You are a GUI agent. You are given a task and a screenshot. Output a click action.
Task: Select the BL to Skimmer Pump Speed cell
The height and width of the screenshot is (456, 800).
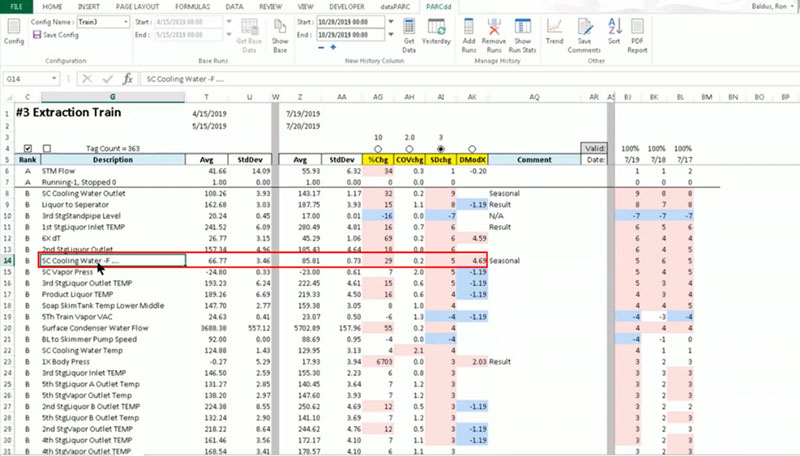tap(113, 339)
